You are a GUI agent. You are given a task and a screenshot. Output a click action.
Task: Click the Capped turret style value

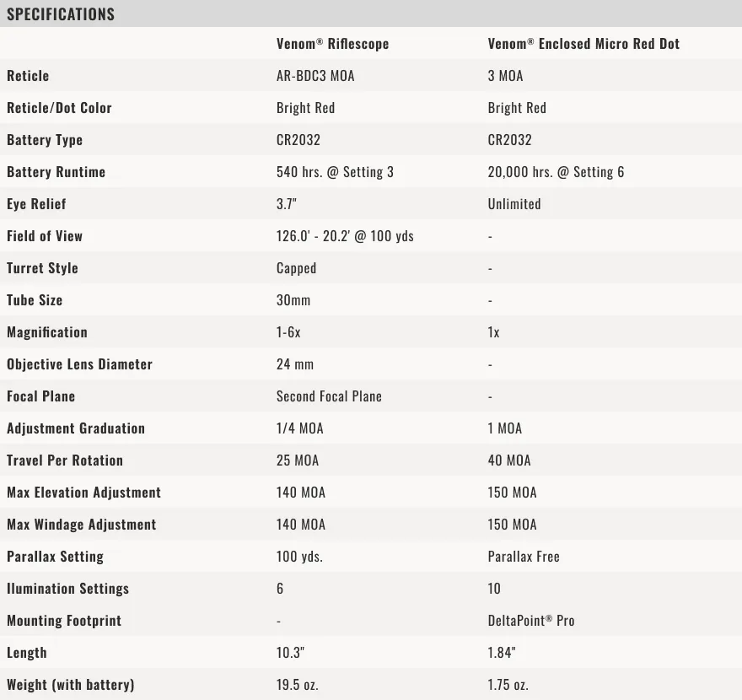click(296, 268)
